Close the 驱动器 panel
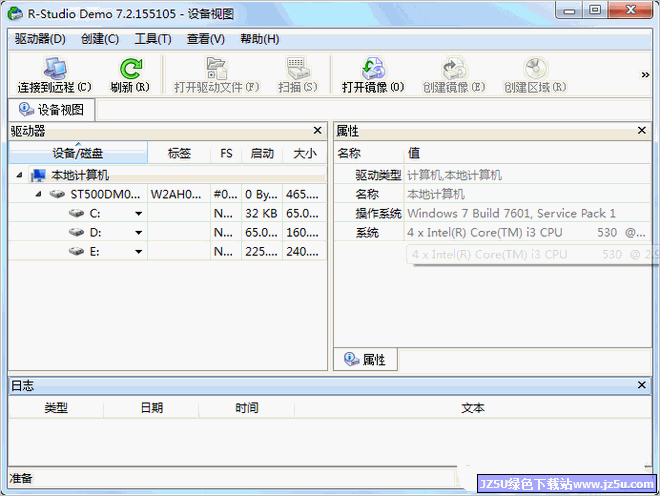The height and width of the screenshot is (496, 660). 318,131
